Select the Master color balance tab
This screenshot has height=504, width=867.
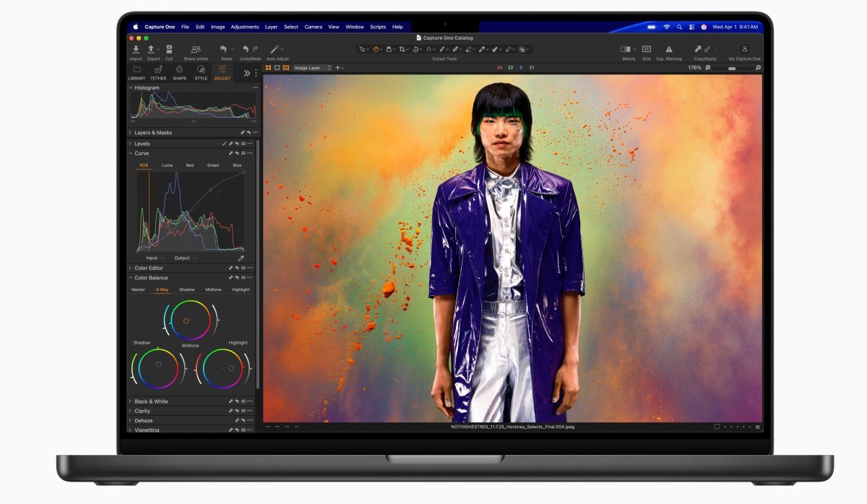click(x=138, y=290)
